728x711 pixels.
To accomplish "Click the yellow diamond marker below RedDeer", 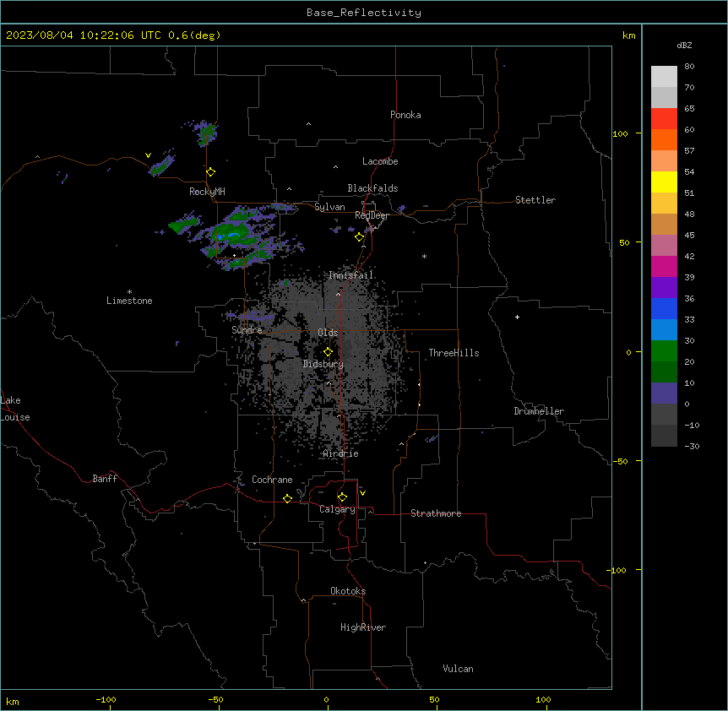I will (x=360, y=237).
